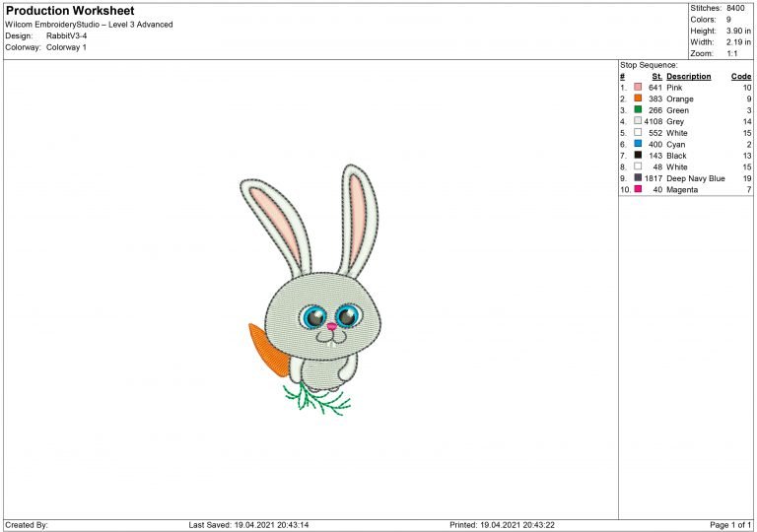Click 'Printed: 19.04.2021 20:43:22' footer text
This screenshot has height=532, width=757.
coord(502,525)
